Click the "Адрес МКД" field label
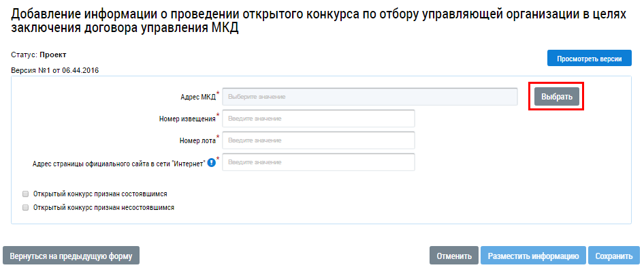Image resolution: width=644 pixels, height=274 pixels. pos(197,97)
